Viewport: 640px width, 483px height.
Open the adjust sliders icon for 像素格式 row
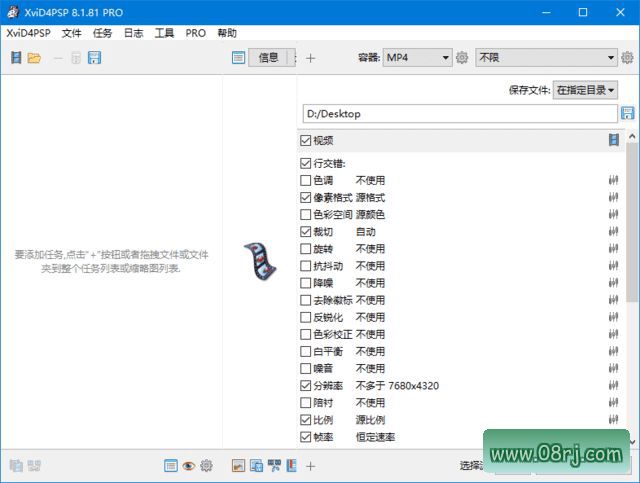pyautogui.click(x=613, y=197)
